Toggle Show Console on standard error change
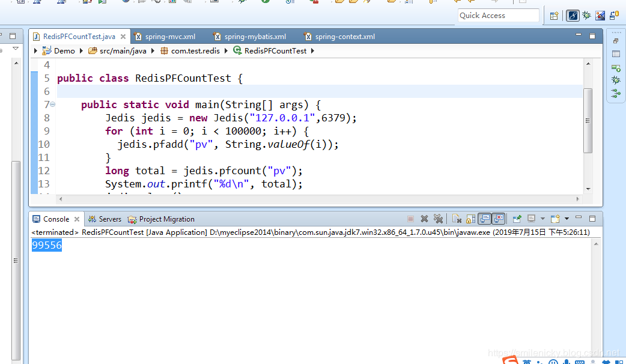The height and width of the screenshot is (364, 626). point(499,219)
